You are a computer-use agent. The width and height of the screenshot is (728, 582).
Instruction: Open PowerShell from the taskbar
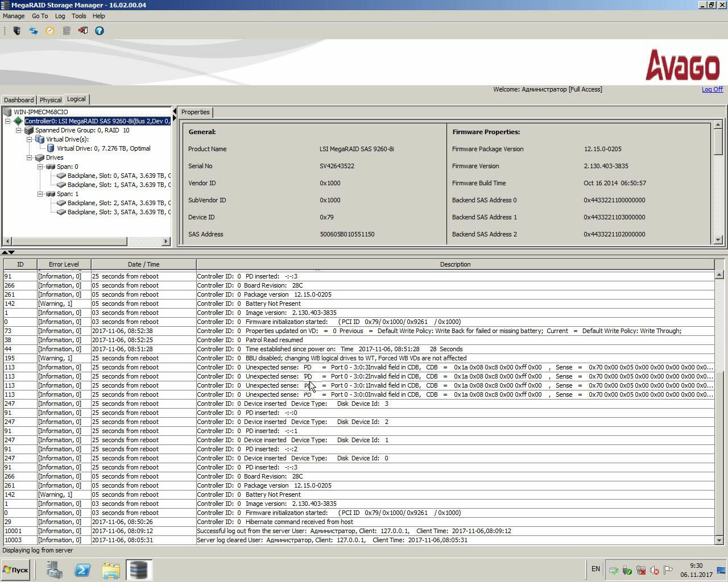point(82,569)
